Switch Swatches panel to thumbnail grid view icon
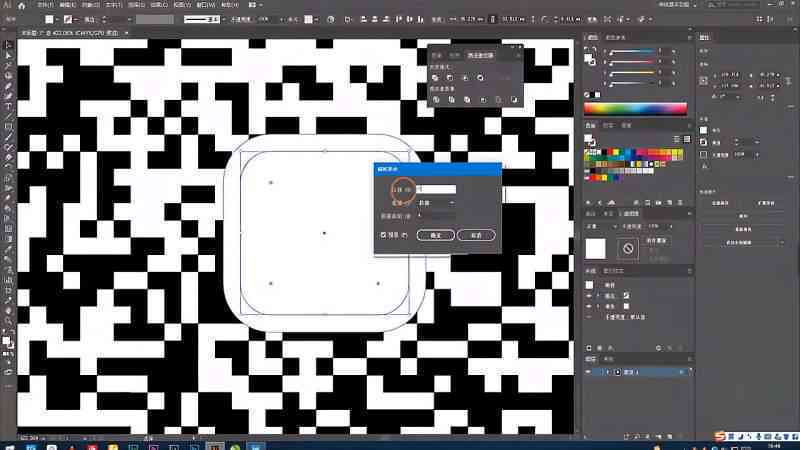Image resolution: width=800 pixels, height=450 pixels. pos(687,139)
